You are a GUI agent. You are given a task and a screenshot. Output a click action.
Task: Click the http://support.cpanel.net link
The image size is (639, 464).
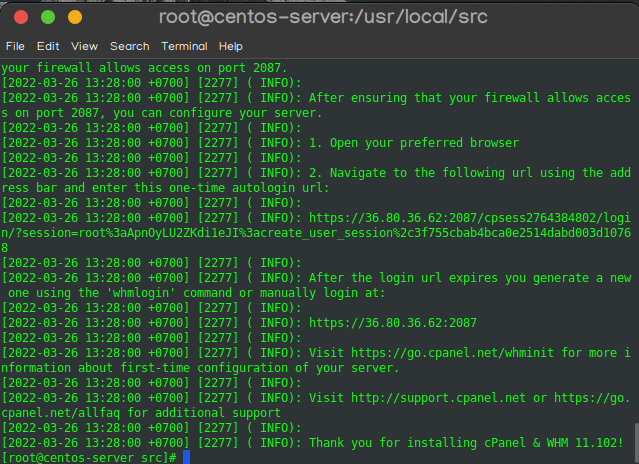438,398
